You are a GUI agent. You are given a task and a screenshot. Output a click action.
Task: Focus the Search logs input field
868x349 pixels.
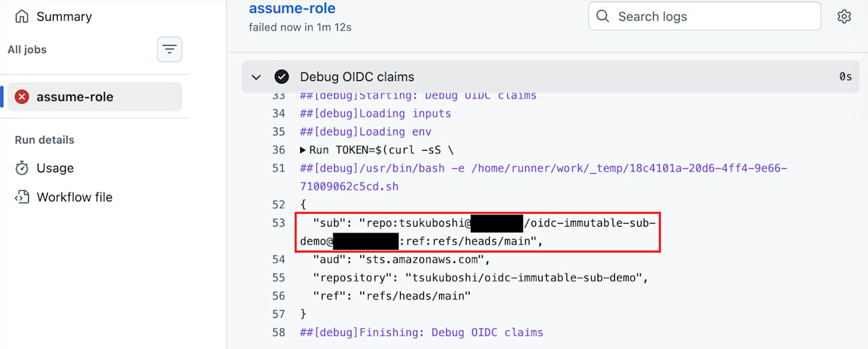tap(705, 16)
